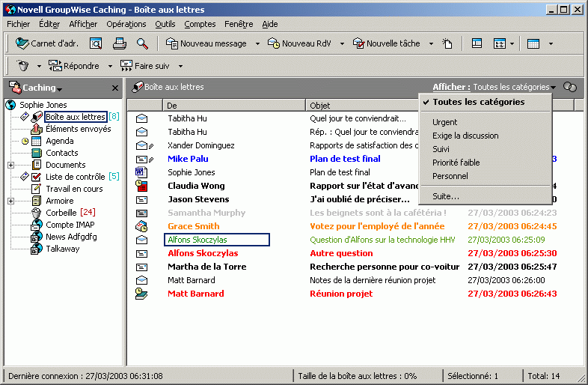Click the trash delete icon in toolbar
This screenshot has height=385, width=588.
click(x=23, y=66)
